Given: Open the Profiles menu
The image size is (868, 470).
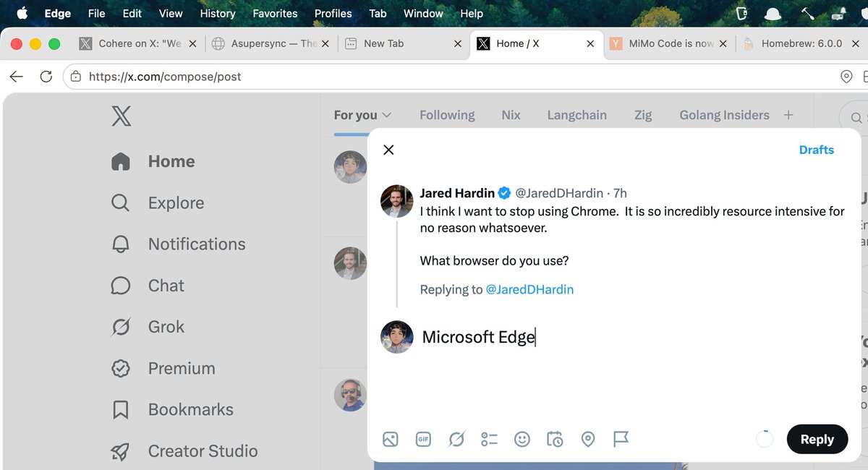Looking at the screenshot, I should [x=333, y=13].
